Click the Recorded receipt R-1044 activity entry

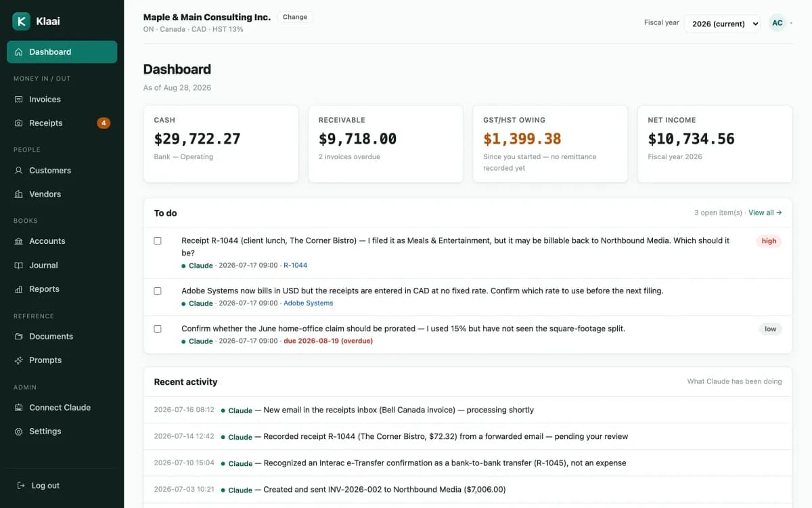tap(468, 437)
